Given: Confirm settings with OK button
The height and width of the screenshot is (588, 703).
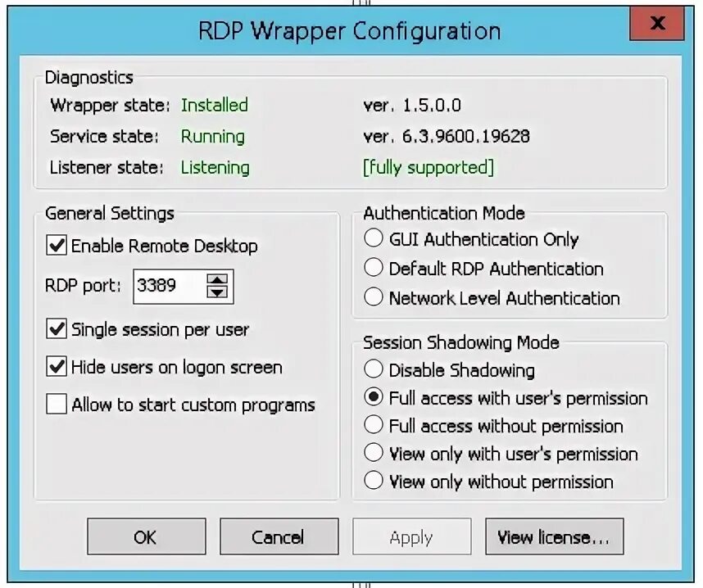Looking at the screenshot, I should (147, 536).
